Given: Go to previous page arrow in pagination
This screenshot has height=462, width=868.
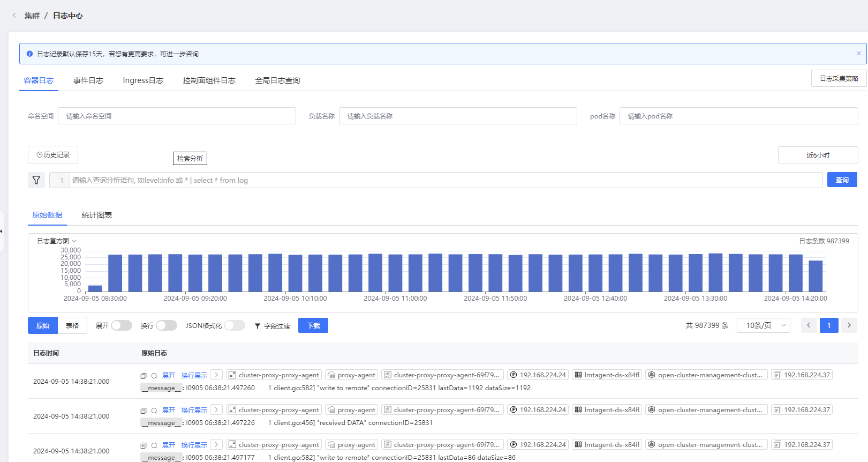Looking at the screenshot, I should tap(809, 325).
